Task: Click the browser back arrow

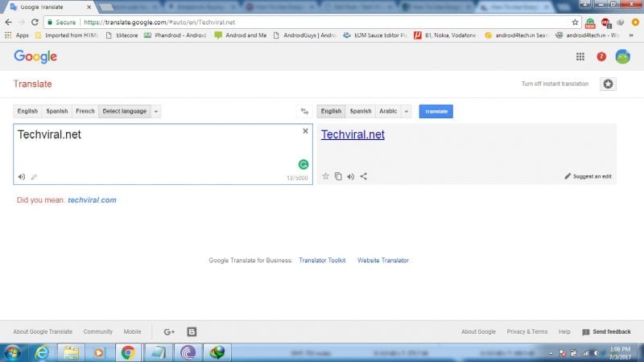Action: pos(9,23)
